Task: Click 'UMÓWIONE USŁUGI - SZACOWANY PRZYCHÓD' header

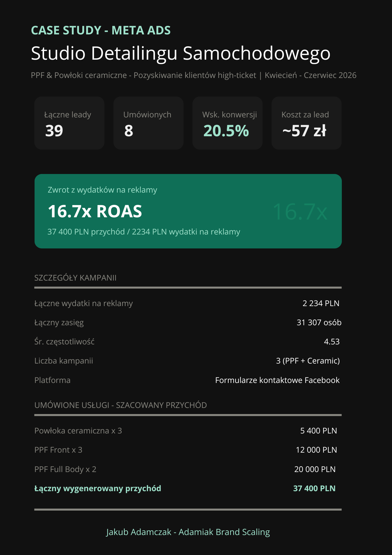Action: [x=121, y=405]
